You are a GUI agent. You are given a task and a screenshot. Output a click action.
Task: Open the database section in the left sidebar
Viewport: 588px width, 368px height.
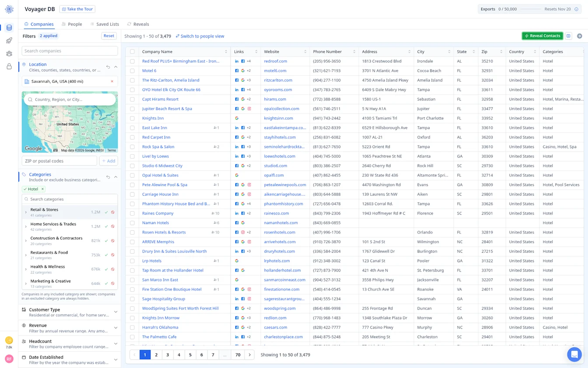tap(9, 28)
